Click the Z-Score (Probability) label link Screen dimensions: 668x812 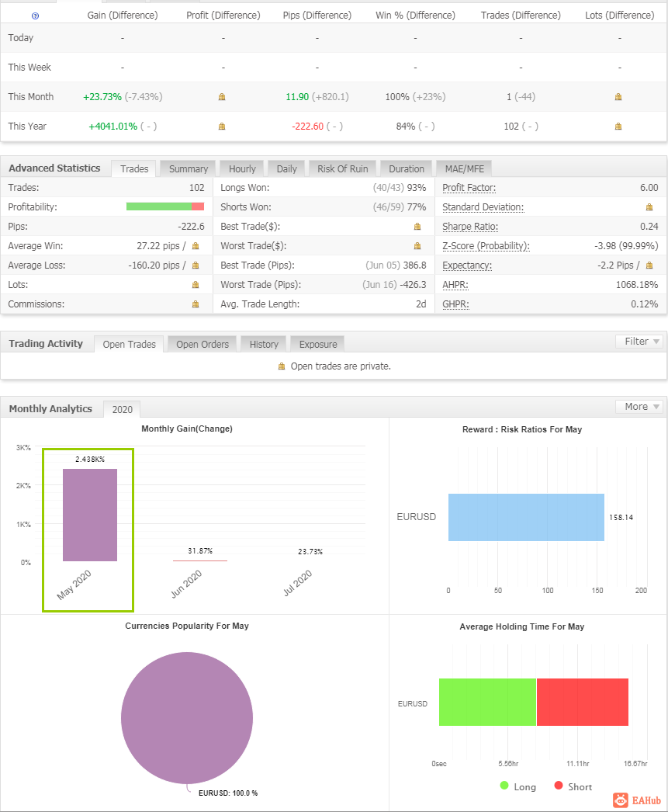(x=486, y=246)
